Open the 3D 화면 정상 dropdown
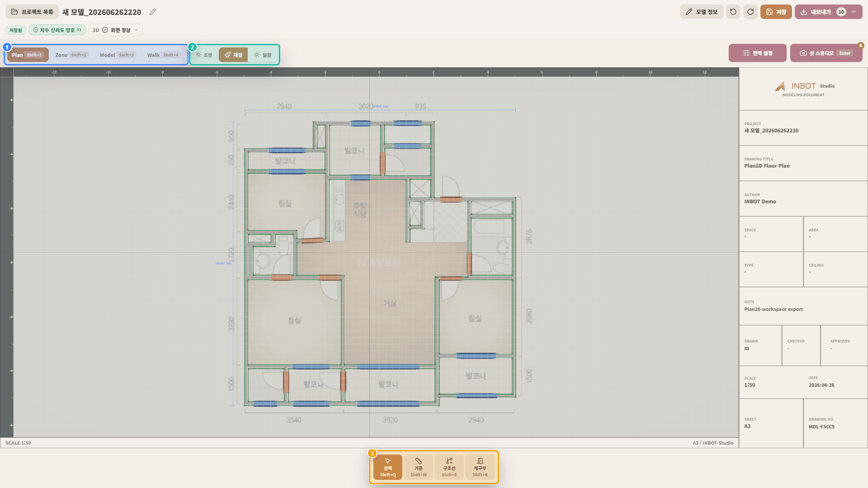Screen dimensions: 868x488 pyautogui.click(x=115, y=30)
